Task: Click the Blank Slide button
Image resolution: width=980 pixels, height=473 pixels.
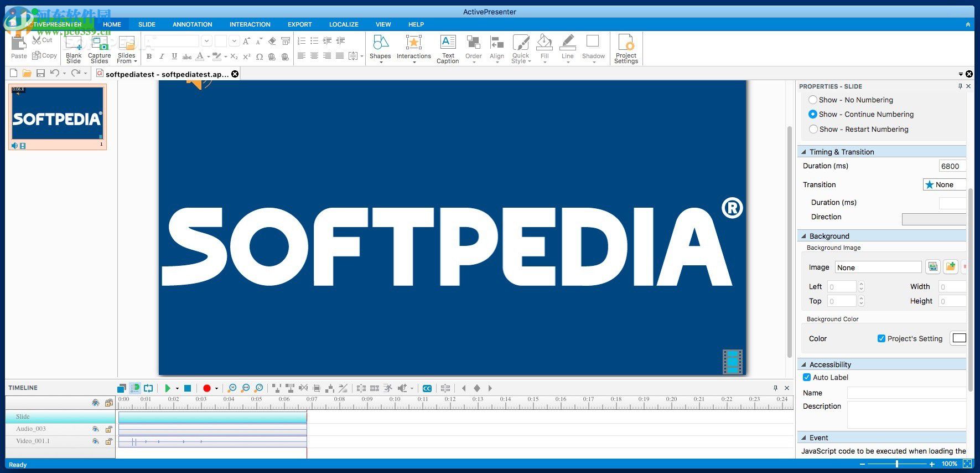Action: click(74, 49)
